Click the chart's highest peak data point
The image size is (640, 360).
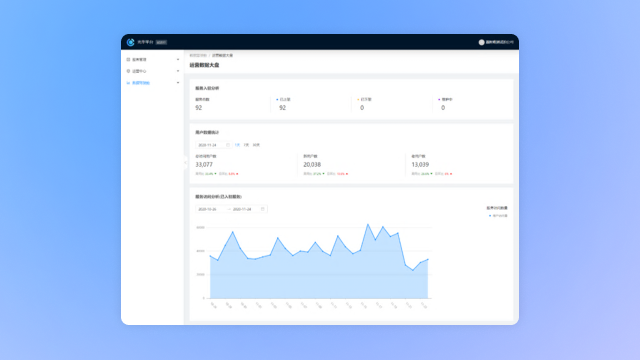tap(368, 224)
